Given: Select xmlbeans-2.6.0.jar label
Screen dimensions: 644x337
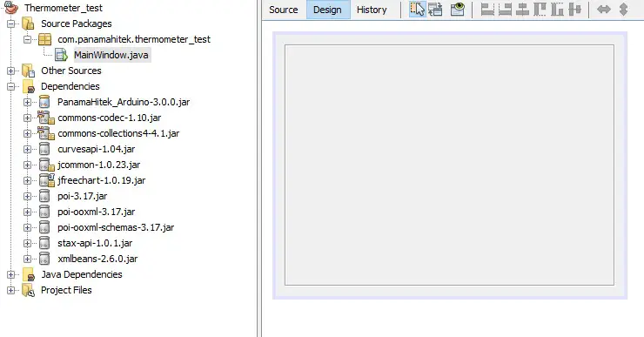Looking at the screenshot, I should pos(97,259).
